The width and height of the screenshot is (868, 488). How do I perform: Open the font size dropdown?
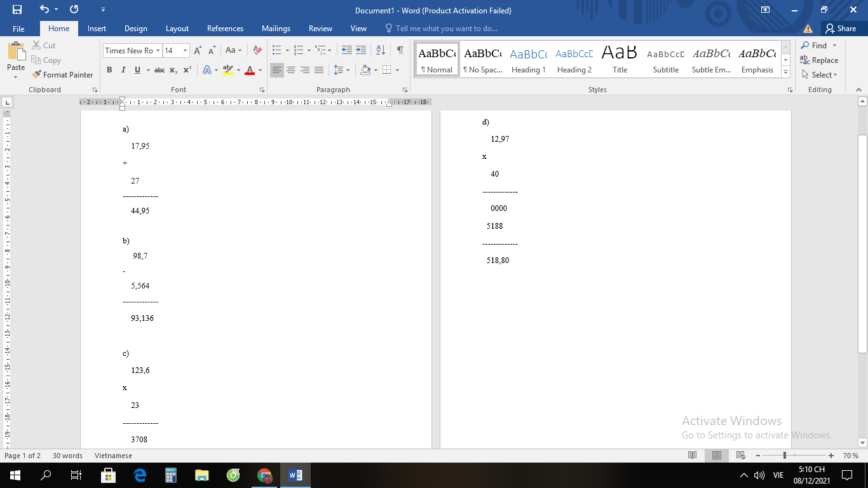coord(185,51)
